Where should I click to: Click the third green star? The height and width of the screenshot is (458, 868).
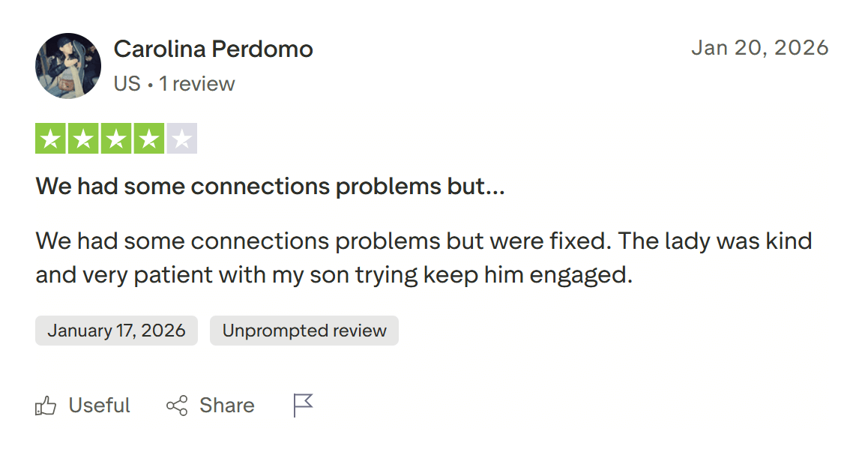coord(116,139)
